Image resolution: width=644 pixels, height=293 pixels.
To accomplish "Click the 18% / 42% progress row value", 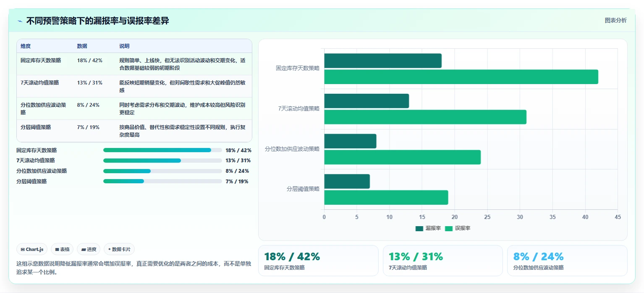I will point(238,150).
